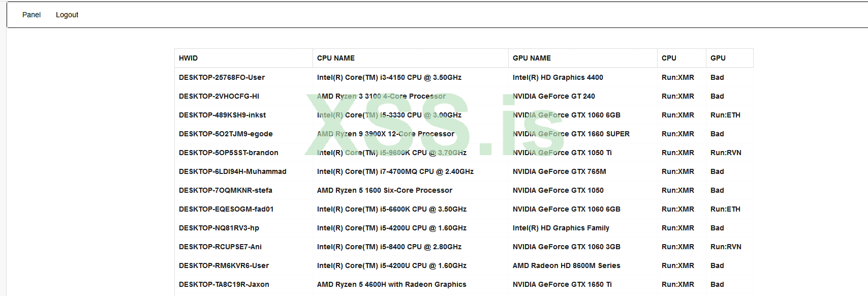Click the Logout link
Screen dimensions: 868x296
[67, 15]
